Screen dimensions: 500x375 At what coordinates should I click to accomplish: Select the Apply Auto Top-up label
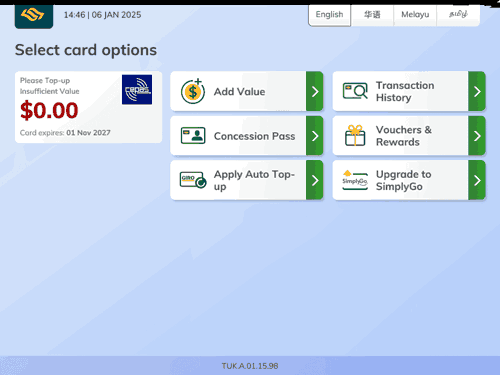click(254, 180)
